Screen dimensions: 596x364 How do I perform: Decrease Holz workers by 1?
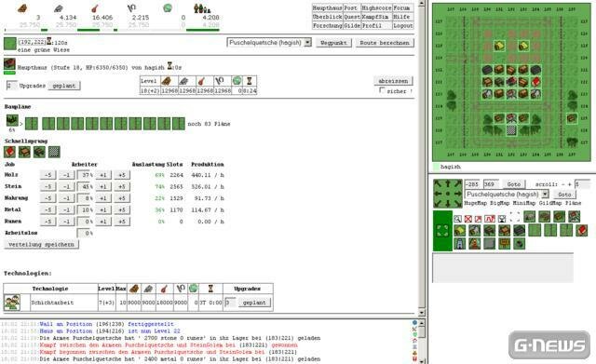click(x=66, y=175)
